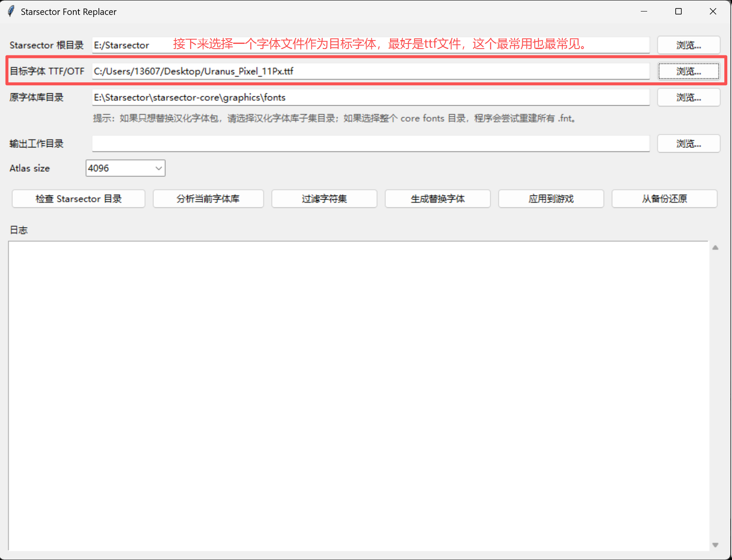Click the Starsector 根目录 path field
732x560 pixels.
[x=371, y=45]
